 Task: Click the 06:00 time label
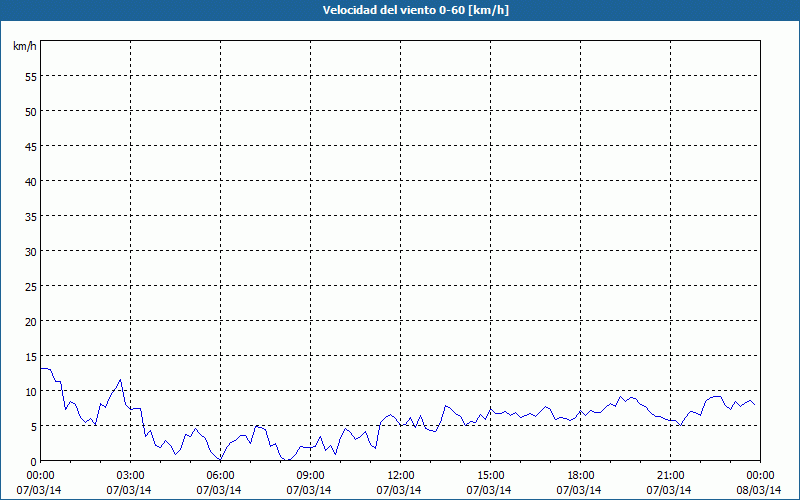[221, 475]
